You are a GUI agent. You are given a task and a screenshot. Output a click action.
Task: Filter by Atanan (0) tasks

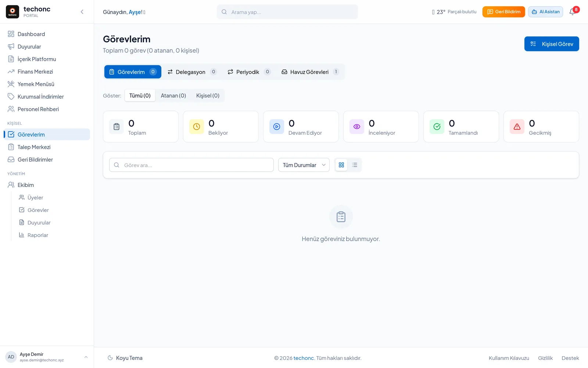click(x=173, y=96)
